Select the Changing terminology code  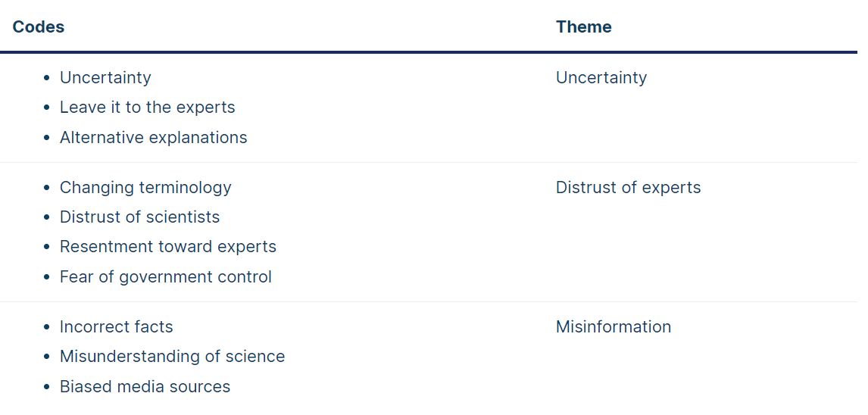coord(145,188)
